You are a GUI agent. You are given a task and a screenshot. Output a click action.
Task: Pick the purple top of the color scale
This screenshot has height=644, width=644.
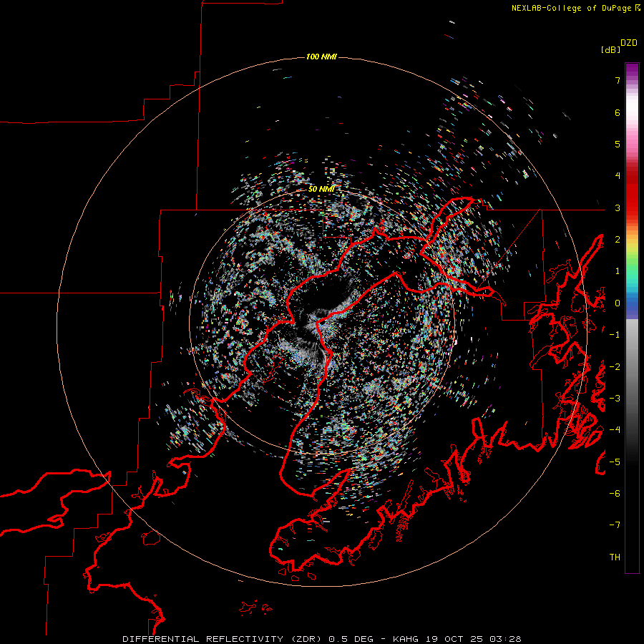click(x=632, y=70)
